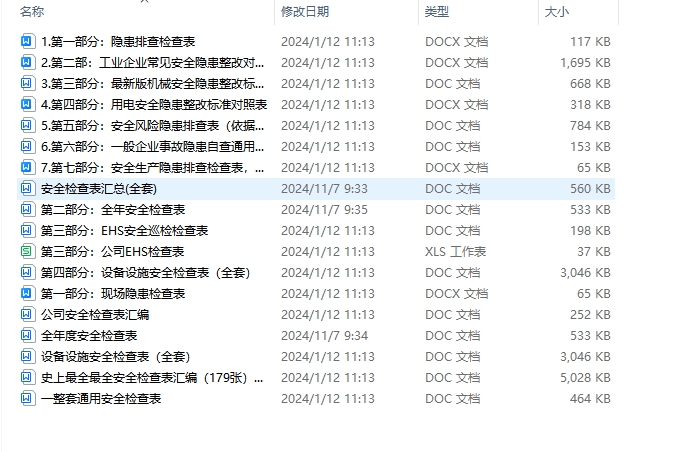Click the 类型 column header
The image size is (699, 452).
pos(436,12)
